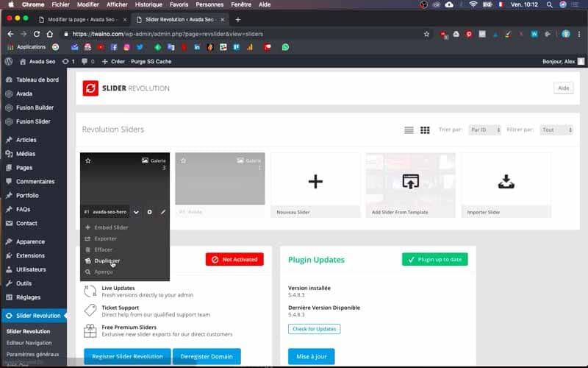Open settings gear of avada-seo-hero slider
The height and width of the screenshot is (368, 588).
150,212
